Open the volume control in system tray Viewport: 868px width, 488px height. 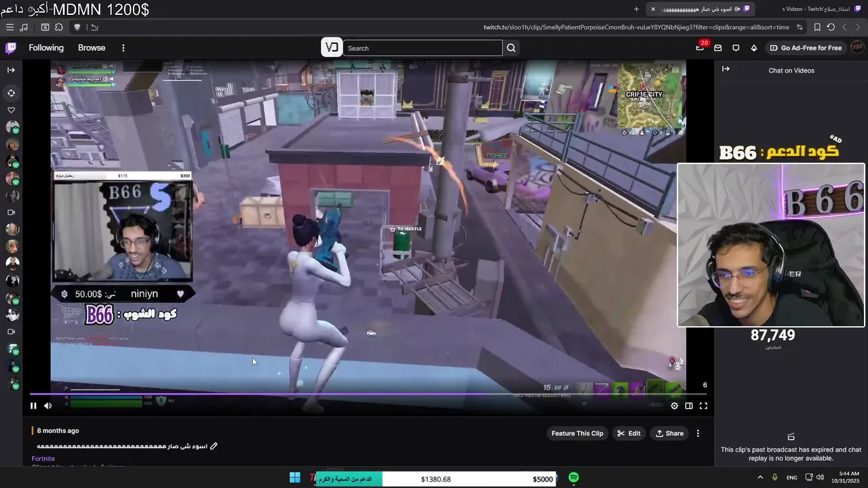coord(820,478)
